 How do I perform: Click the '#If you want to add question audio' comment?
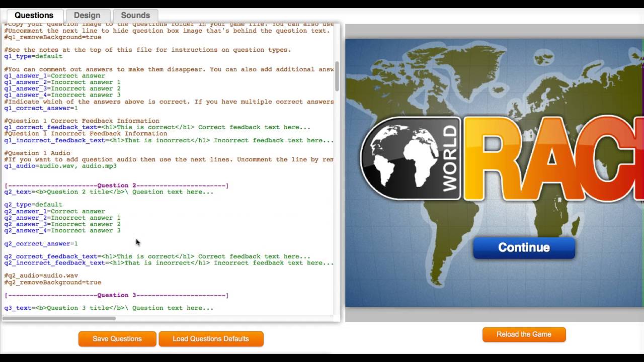click(169, 159)
